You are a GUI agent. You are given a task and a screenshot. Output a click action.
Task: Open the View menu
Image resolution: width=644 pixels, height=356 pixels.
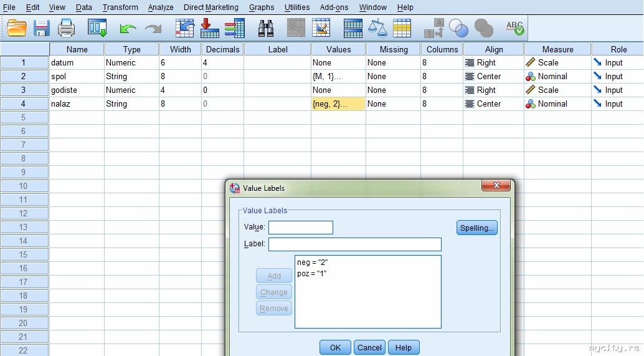57,7
